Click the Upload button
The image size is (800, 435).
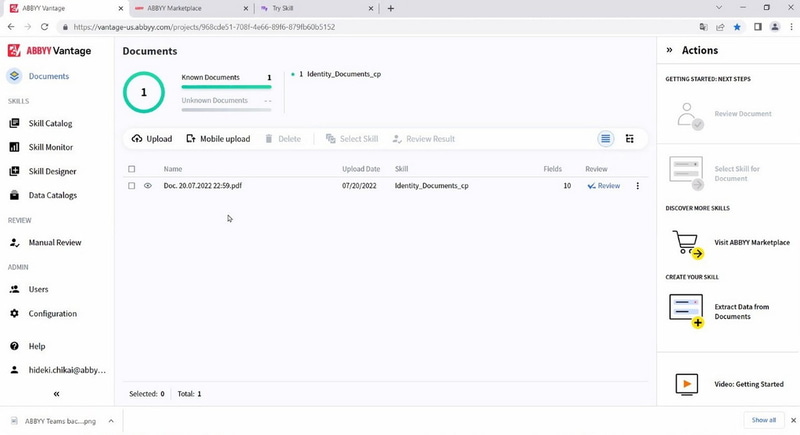pos(152,139)
